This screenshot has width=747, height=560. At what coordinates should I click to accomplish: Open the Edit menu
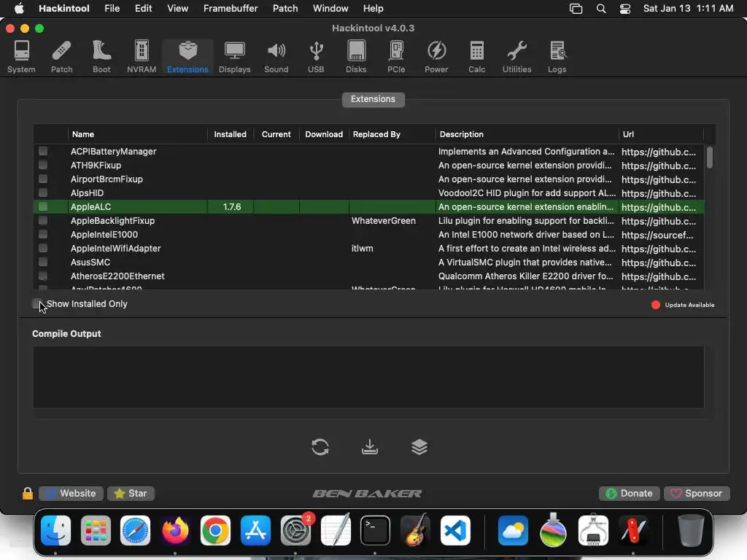(143, 9)
